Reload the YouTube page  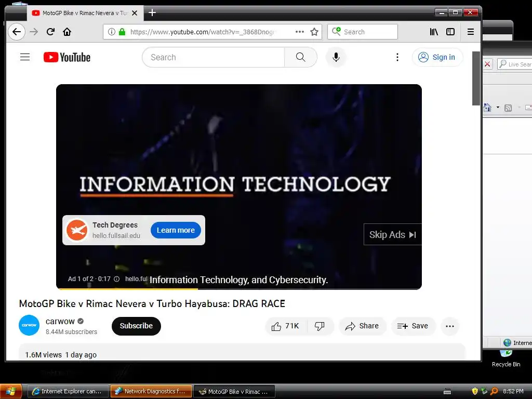50,32
